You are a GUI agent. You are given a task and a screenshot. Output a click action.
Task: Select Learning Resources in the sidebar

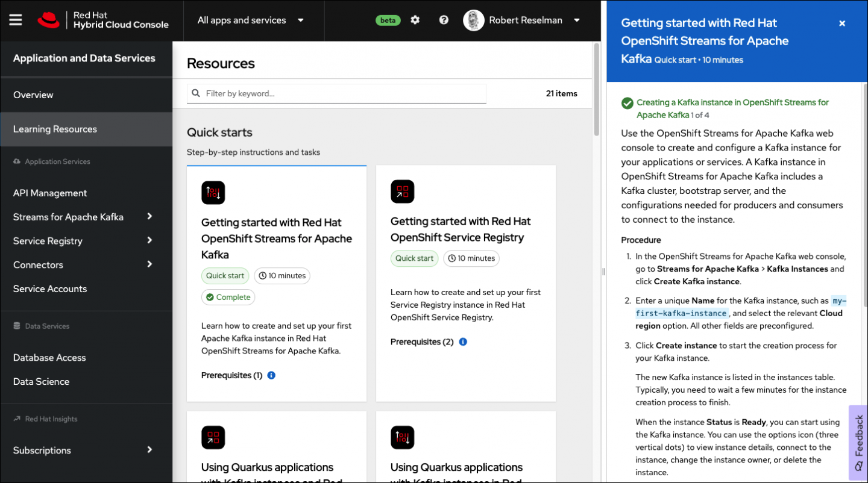coord(86,129)
